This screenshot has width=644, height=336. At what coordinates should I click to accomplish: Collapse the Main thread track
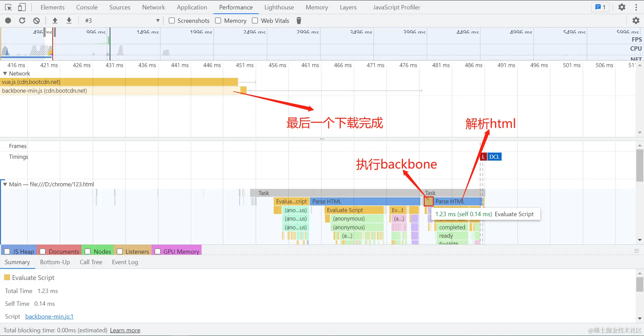5,184
